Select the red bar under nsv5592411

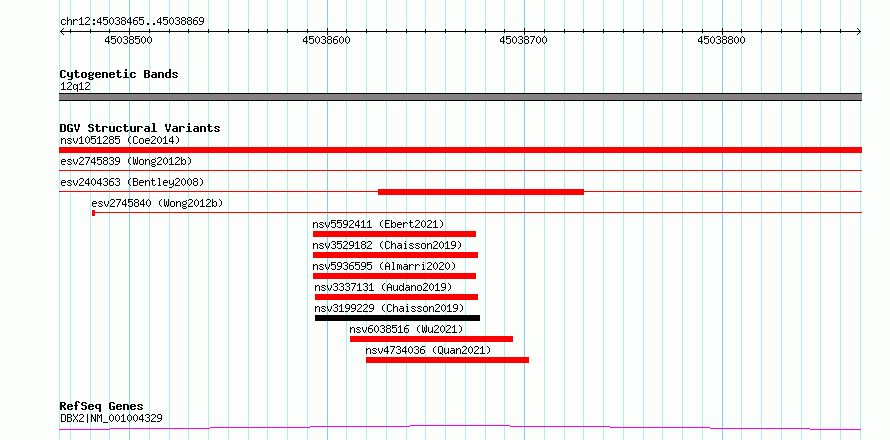[394, 234]
